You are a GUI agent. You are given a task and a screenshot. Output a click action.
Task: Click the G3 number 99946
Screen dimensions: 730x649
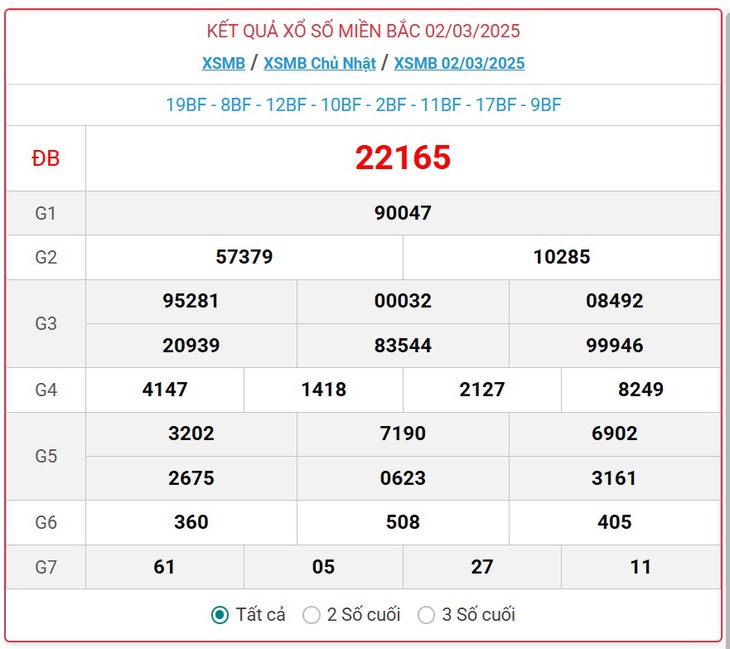(615, 345)
